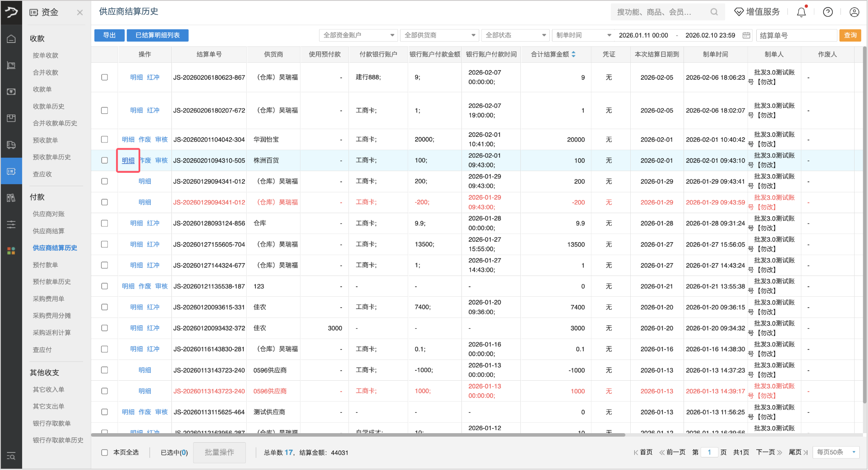Click the calendar icon beside date range
Screen dimensions: 868x470
coord(746,36)
